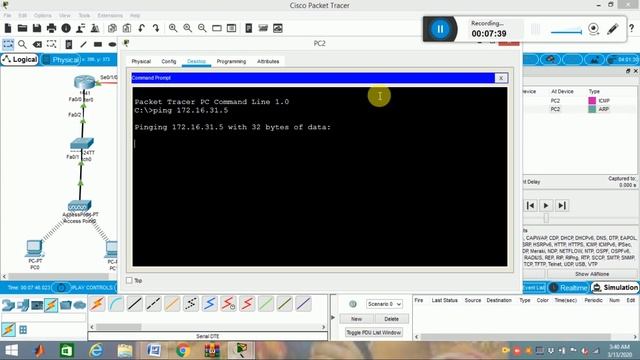Pick the copper cross-over dashed cable
Viewport: 640px width, 360px height.
coord(153,304)
